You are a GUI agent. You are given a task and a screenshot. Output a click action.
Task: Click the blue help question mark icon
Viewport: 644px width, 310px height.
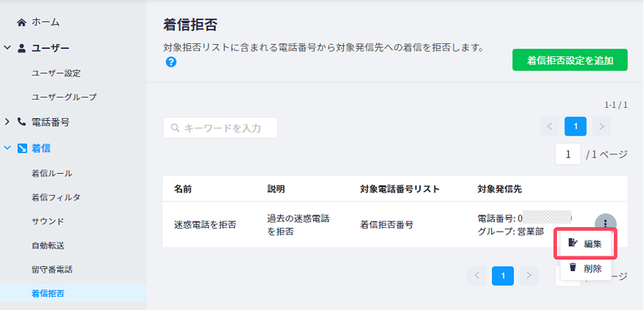pos(171,62)
